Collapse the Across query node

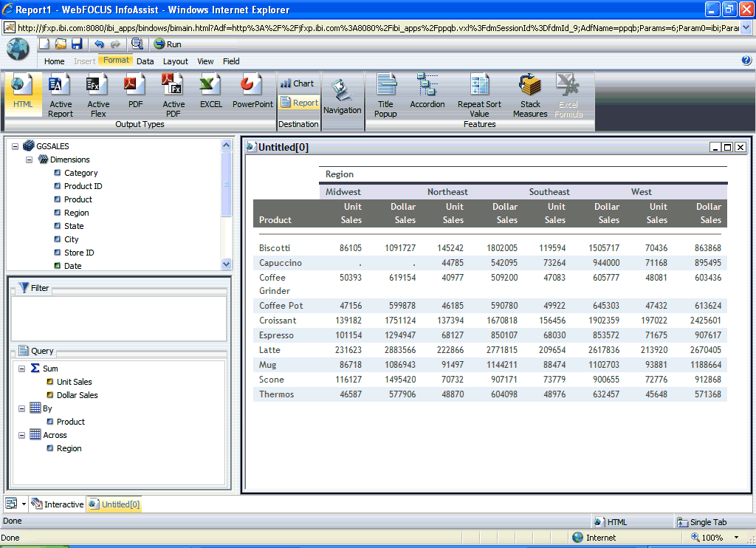(21, 435)
